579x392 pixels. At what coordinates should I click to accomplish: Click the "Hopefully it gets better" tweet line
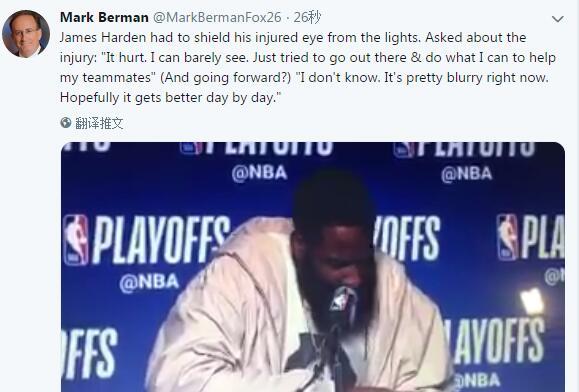click(171, 98)
